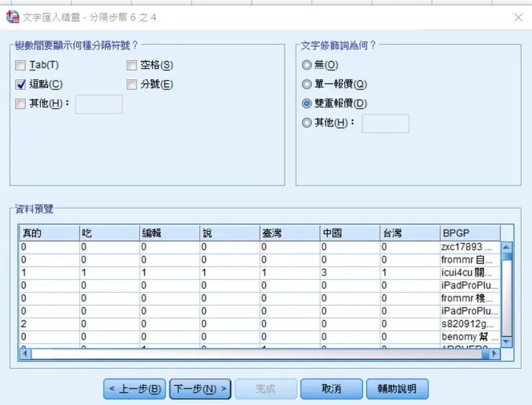Select the BPGP column header

[470, 233]
